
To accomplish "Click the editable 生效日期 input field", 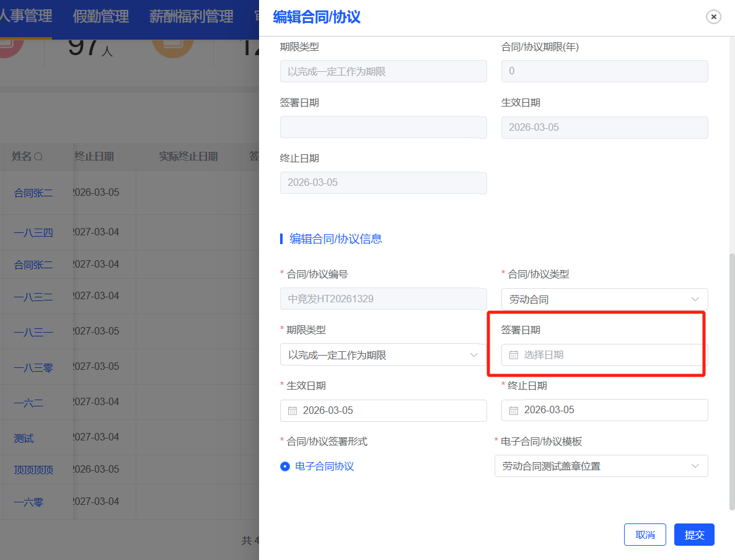I will tap(383, 411).
